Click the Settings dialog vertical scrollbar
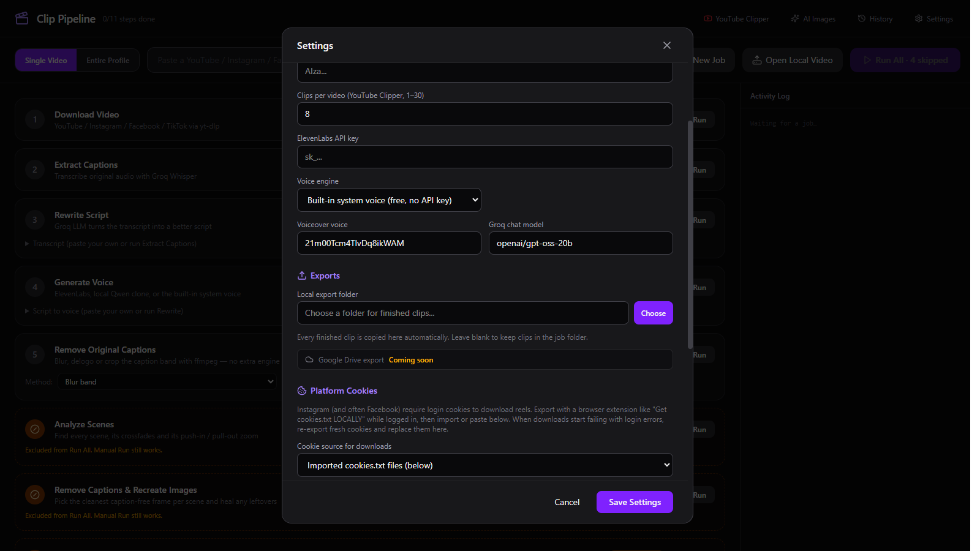Viewport: 980px width, 551px height. [x=690, y=236]
